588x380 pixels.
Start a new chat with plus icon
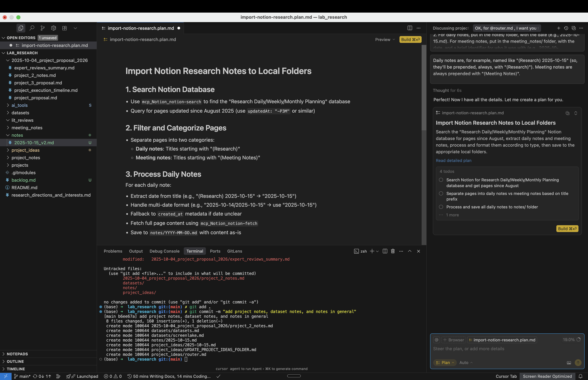coord(559,28)
